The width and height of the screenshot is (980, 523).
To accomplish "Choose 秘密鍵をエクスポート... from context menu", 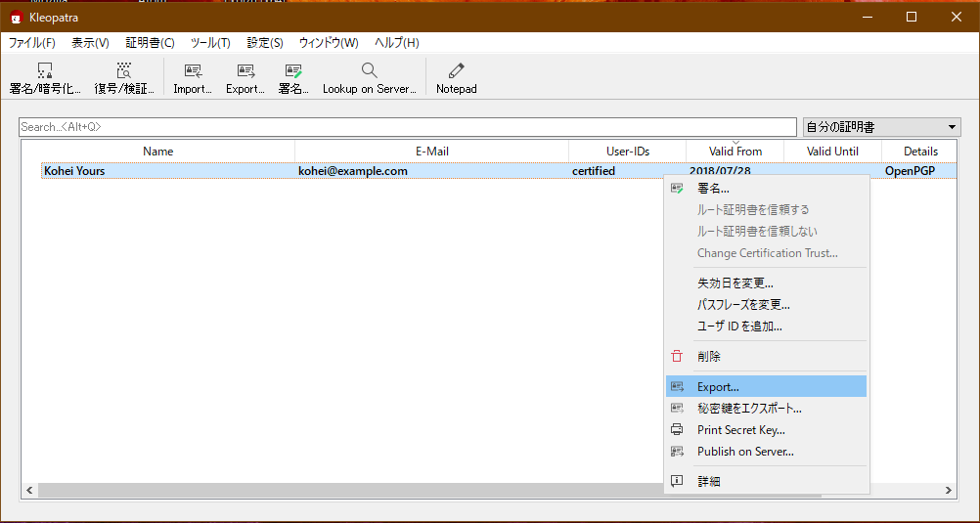I will (749, 409).
